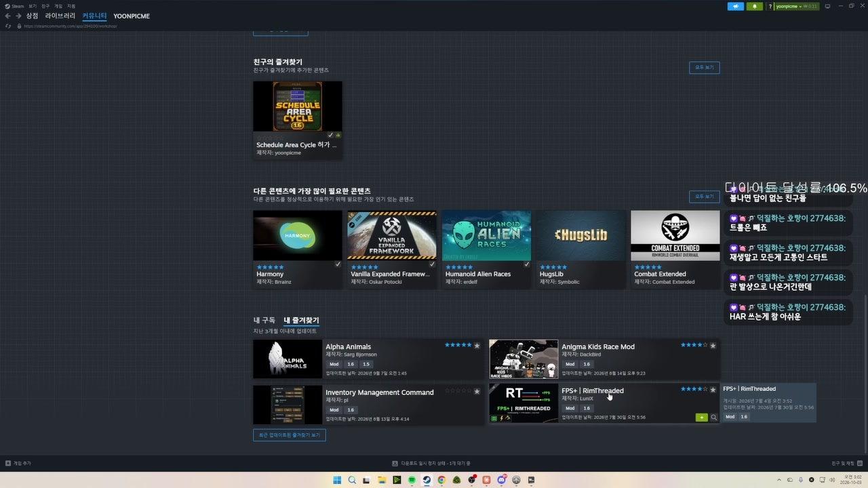
Task: Open the 상점 store tab
Action: click(32, 16)
